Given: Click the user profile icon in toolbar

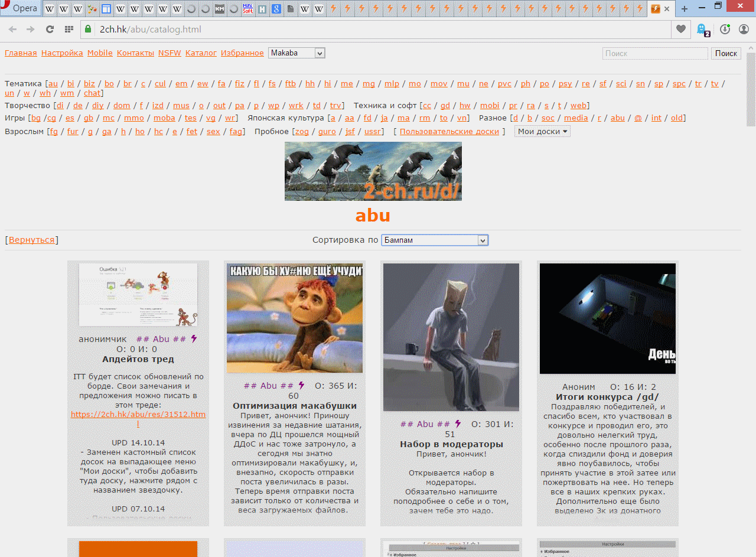Looking at the screenshot, I should 744,30.
